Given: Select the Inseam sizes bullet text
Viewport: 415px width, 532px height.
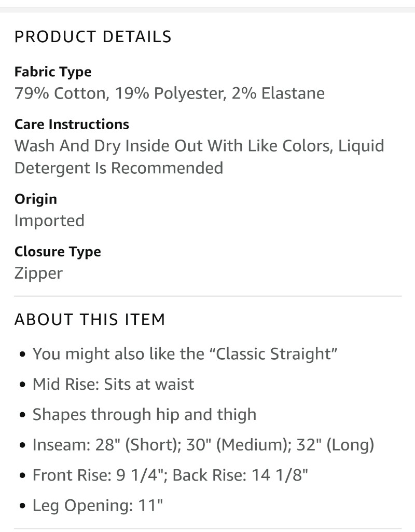Looking at the screenshot, I should pos(203,445).
